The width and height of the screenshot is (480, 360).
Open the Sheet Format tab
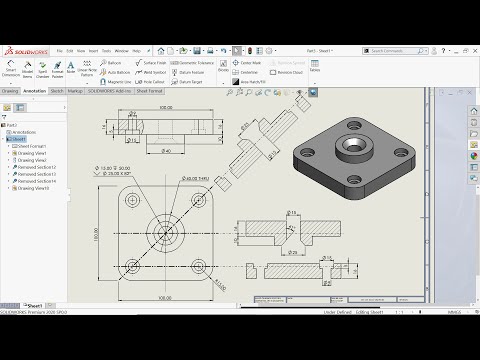tap(149, 91)
